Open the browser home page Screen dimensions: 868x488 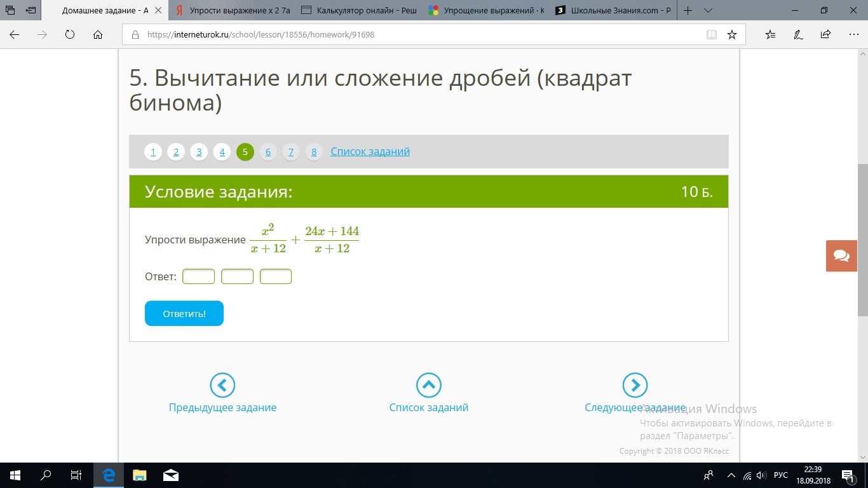tap(98, 35)
